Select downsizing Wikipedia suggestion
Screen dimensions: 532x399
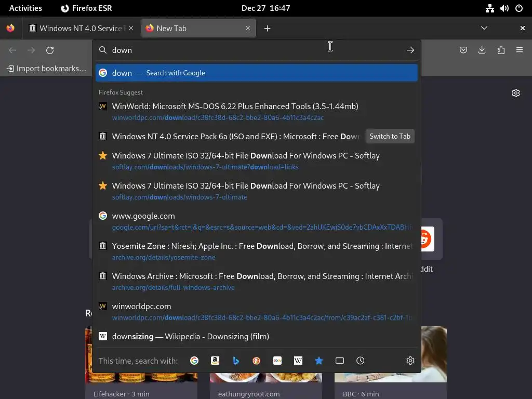tap(257, 337)
